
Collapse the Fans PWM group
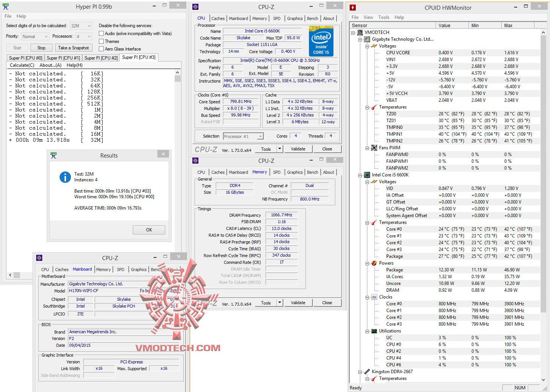pyautogui.click(x=367, y=148)
